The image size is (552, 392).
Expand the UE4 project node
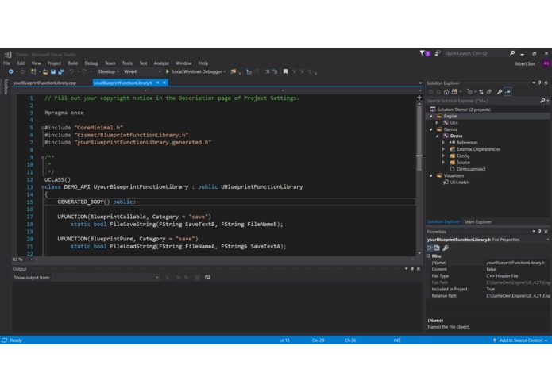point(437,123)
